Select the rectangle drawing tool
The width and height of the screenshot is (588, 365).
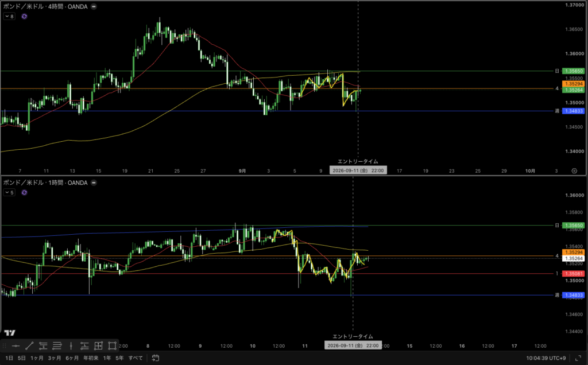(x=112, y=345)
